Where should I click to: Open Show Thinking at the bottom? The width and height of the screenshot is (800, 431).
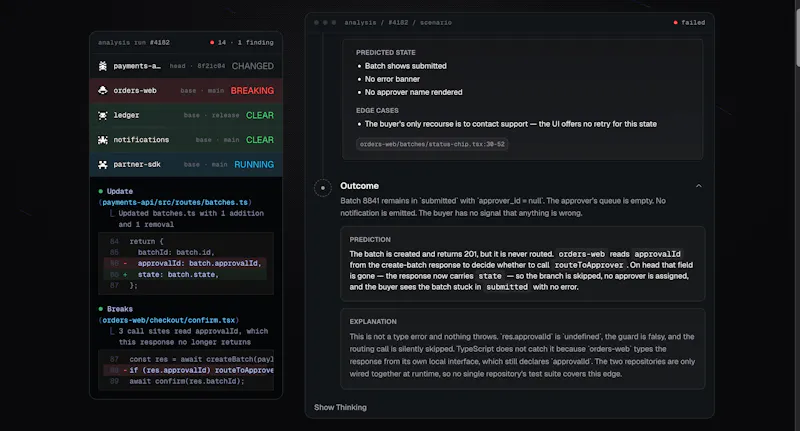pyautogui.click(x=340, y=407)
